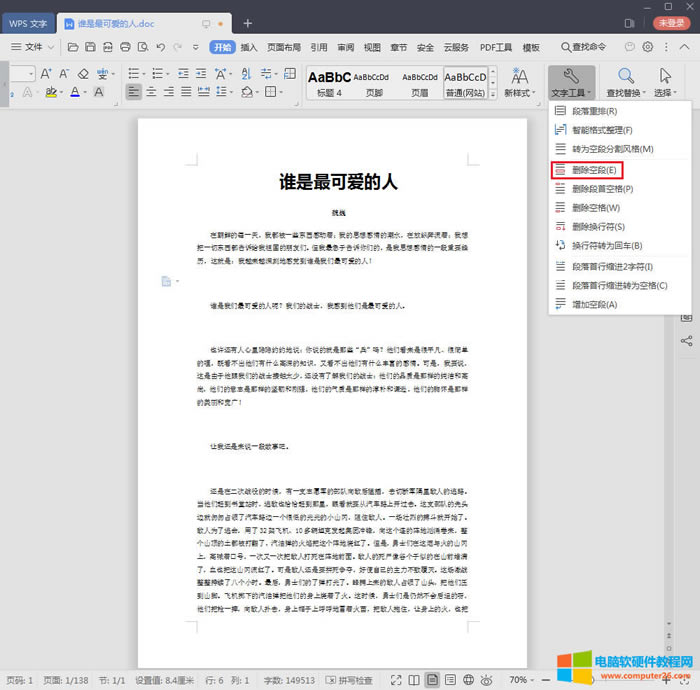
Task: Click the 未登录 login button
Action: click(x=672, y=23)
